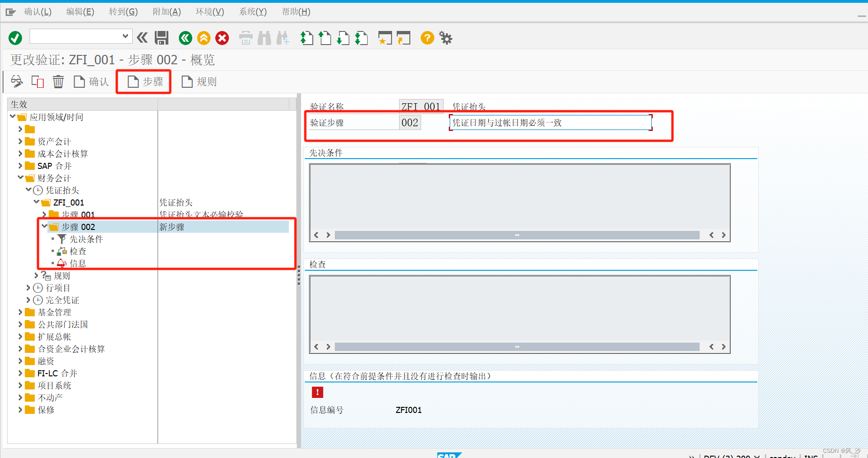Click the message number ZFI001
Image resolution: width=868 pixels, height=458 pixels.
pyautogui.click(x=408, y=410)
